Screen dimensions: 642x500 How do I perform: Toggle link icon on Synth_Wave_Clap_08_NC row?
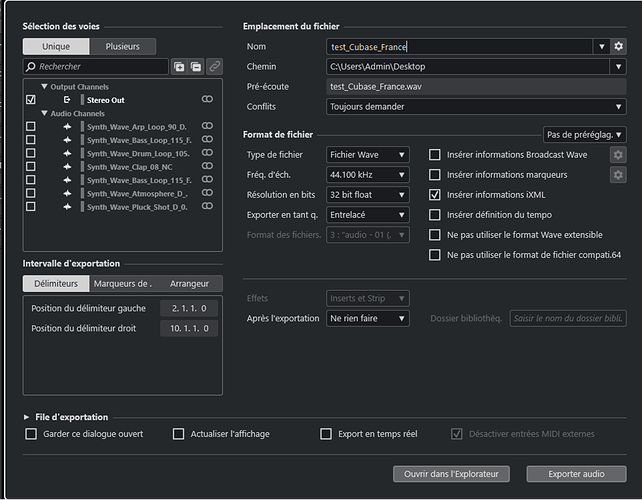(x=207, y=166)
